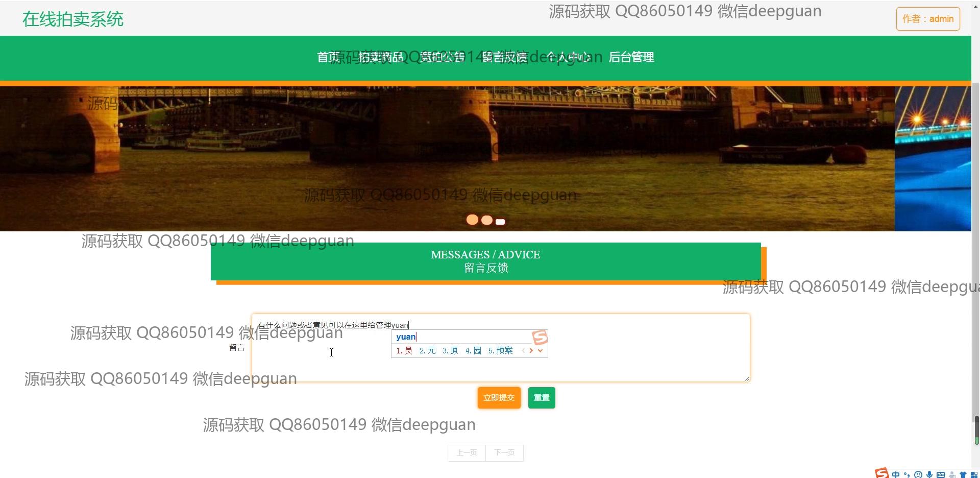Start voice input with the microphone icon

929,474
